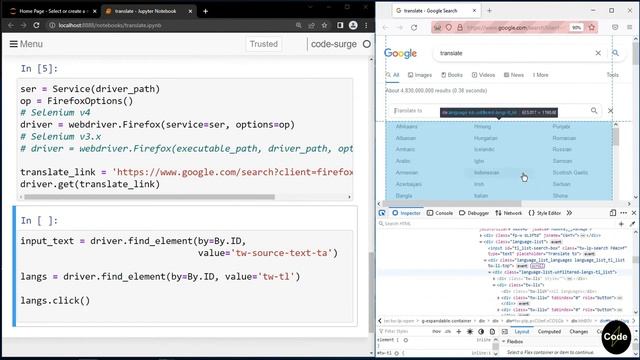
Task: Click the langs.click() line in the cell
Action: [55, 300]
